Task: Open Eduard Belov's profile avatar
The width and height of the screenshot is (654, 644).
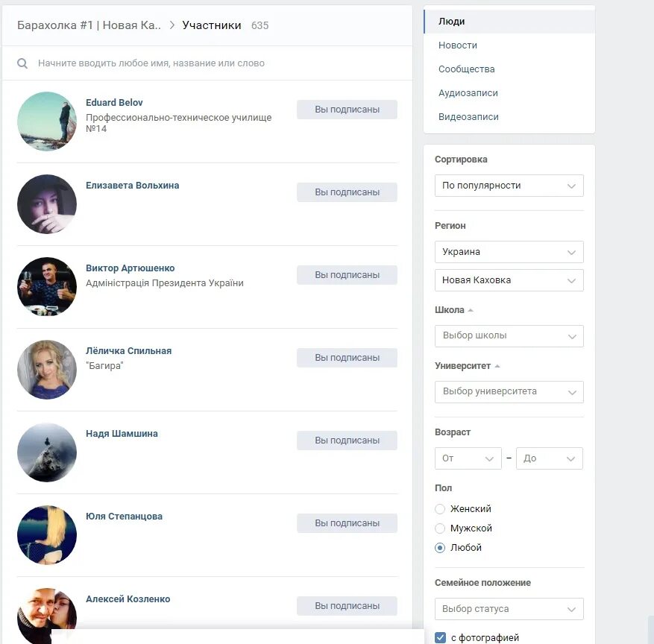Action: pyautogui.click(x=47, y=121)
